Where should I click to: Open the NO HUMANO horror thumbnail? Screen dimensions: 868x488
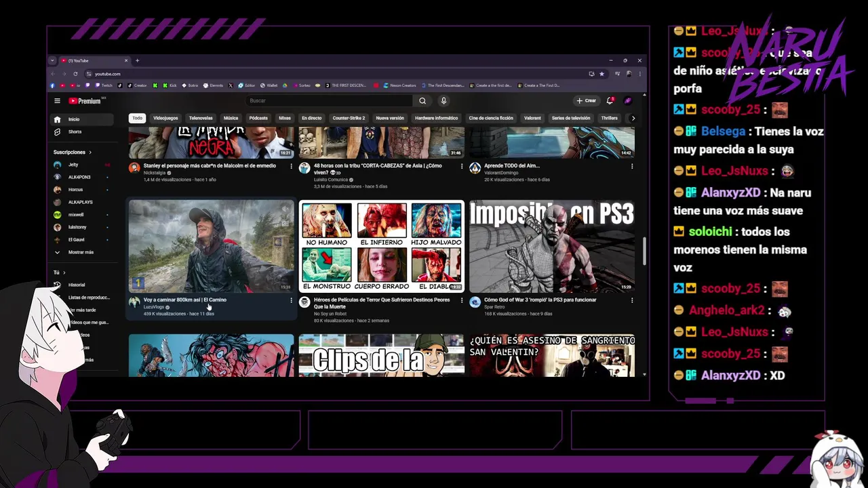pos(382,246)
